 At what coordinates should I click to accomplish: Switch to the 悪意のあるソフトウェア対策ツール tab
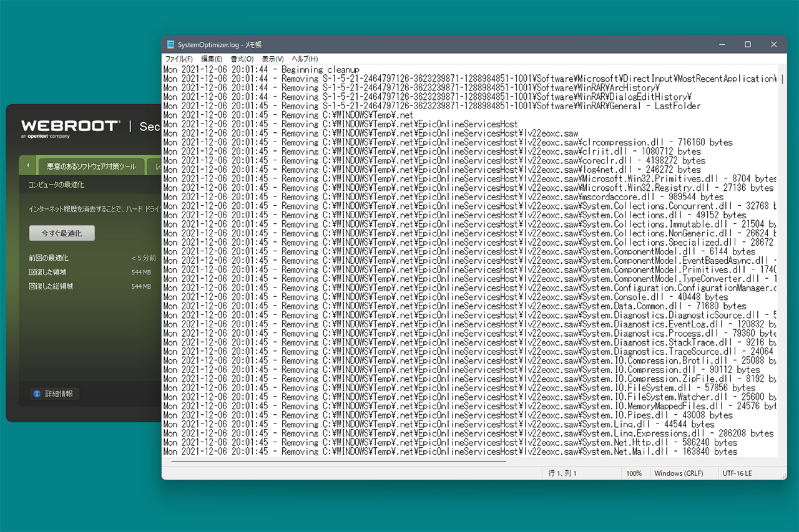click(x=91, y=167)
